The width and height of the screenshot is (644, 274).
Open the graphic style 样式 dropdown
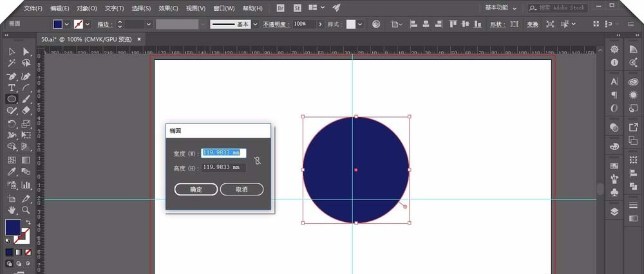coord(360,24)
